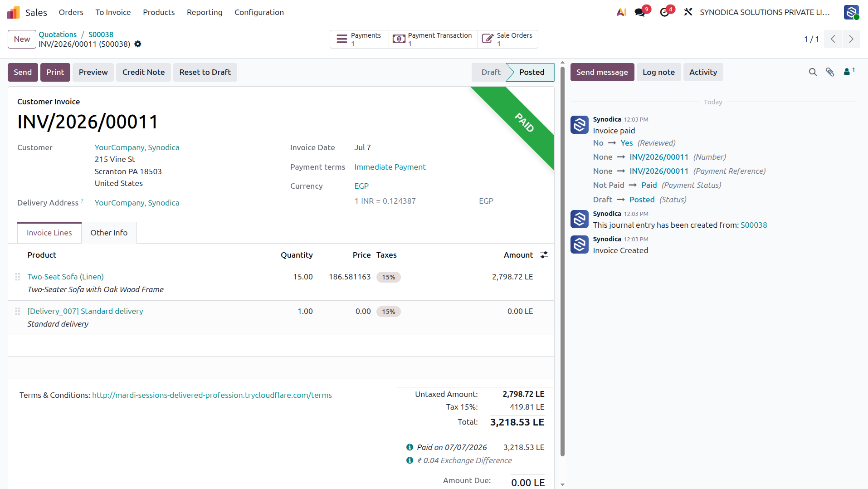The image size is (868, 489).
Task: Click quantity 15.00 cell
Action: (303, 277)
